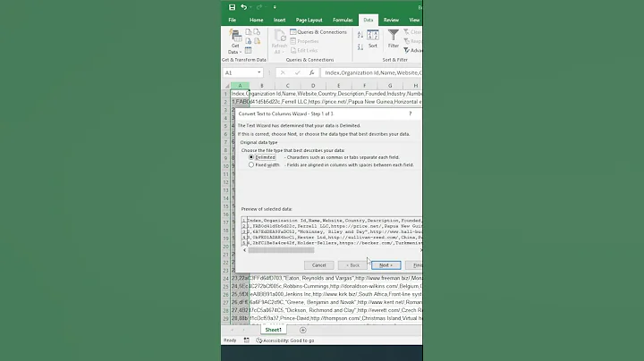Open the Formulas tab
Image resolution: width=644 pixels, height=361 pixels.
pos(343,20)
